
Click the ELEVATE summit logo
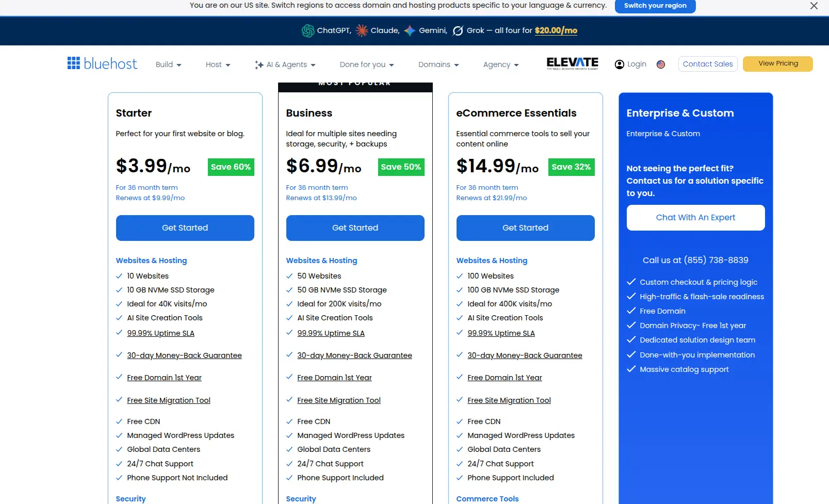(x=573, y=63)
